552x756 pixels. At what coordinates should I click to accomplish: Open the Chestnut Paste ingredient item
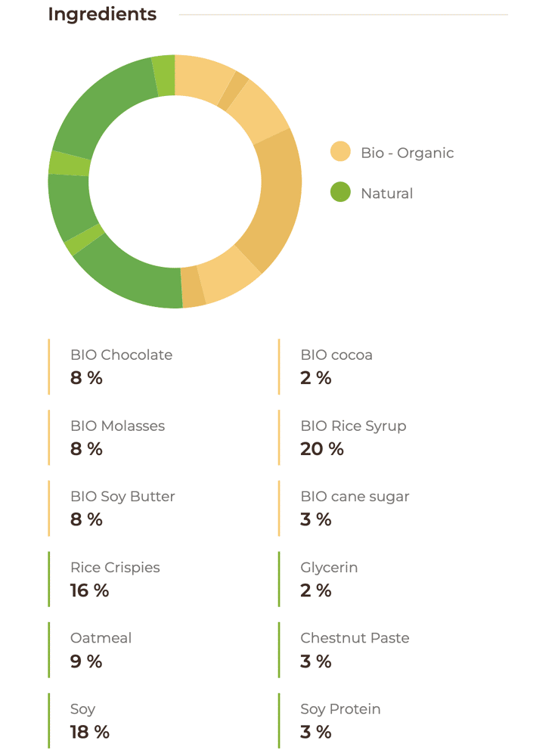(x=355, y=649)
